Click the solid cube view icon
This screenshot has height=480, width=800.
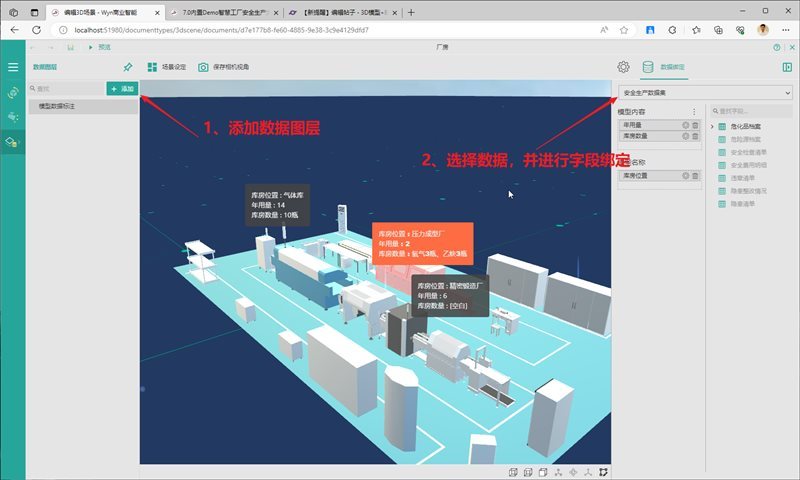[x=543, y=472]
